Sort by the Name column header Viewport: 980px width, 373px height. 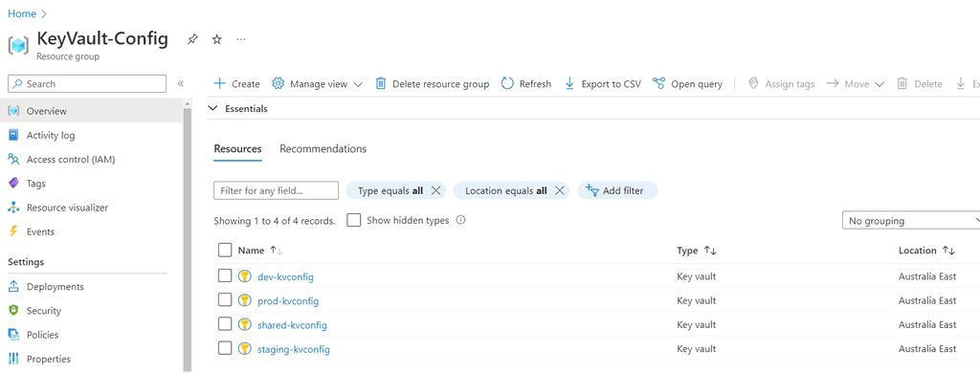tap(260, 251)
